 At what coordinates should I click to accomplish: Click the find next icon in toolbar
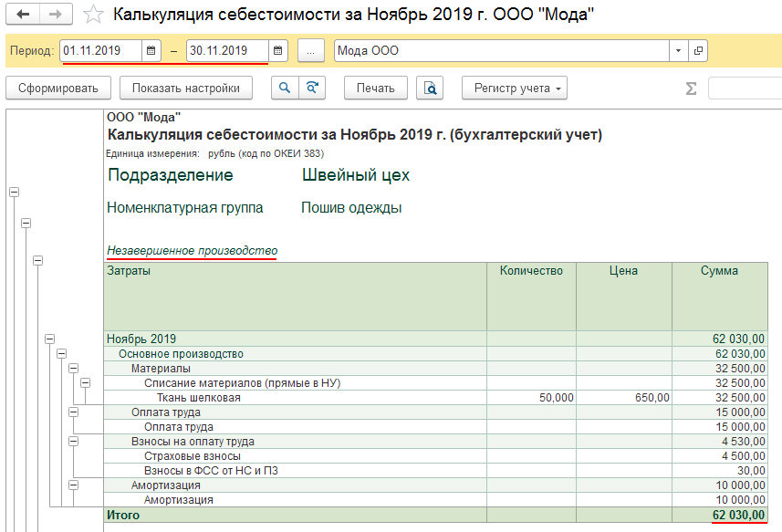point(312,89)
